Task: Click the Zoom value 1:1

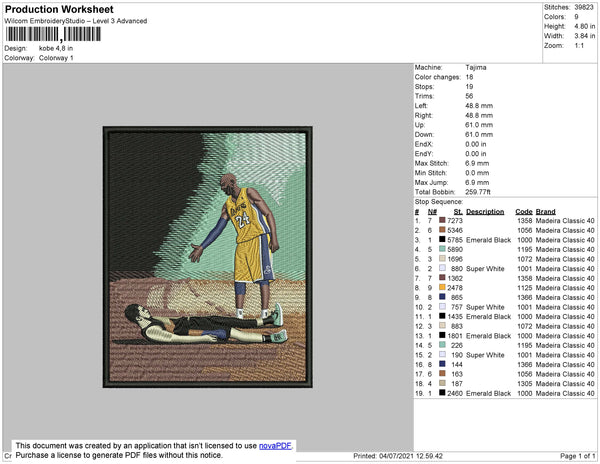Action: click(x=579, y=46)
